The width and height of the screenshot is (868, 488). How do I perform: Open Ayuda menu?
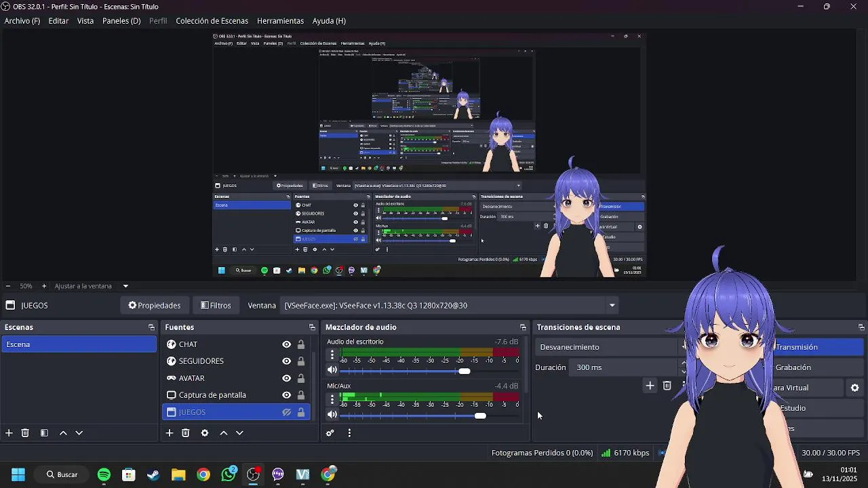(329, 21)
